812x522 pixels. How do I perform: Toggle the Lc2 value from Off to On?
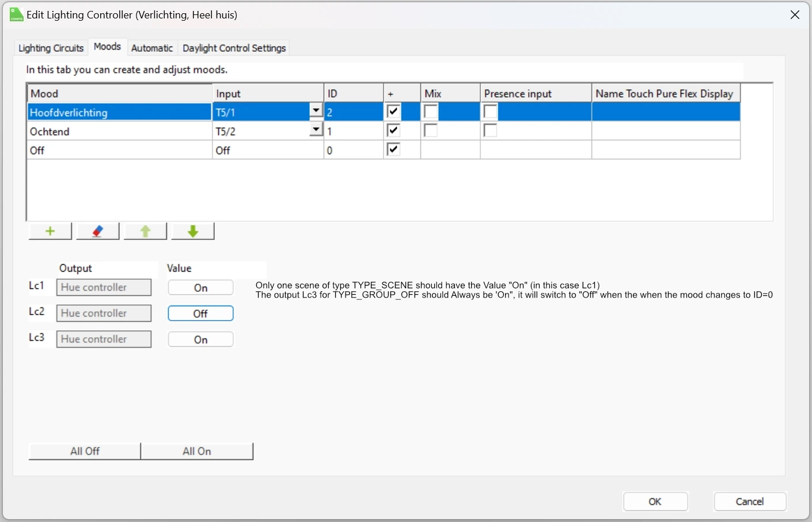pyautogui.click(x=200, y=313)
